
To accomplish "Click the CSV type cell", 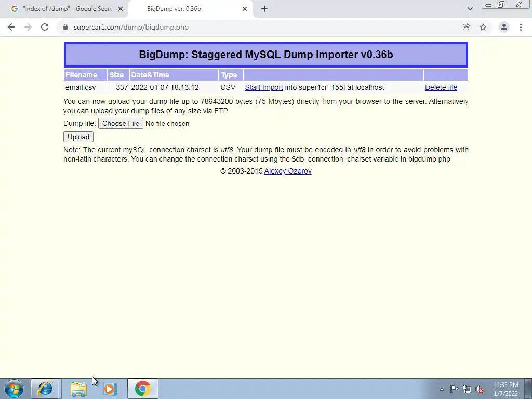I will pyautogui.click(x=228, y=87).
